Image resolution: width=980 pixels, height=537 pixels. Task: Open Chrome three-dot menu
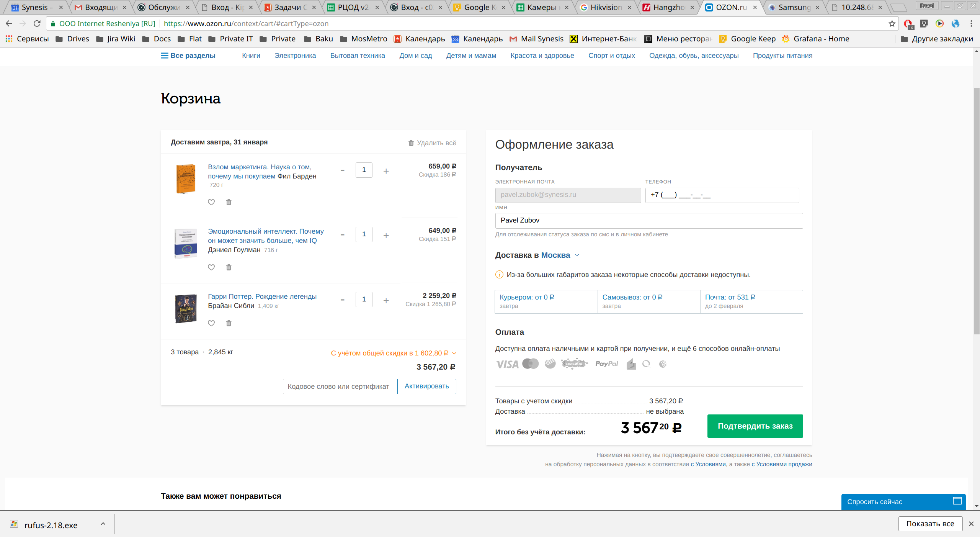pos(971,24)
